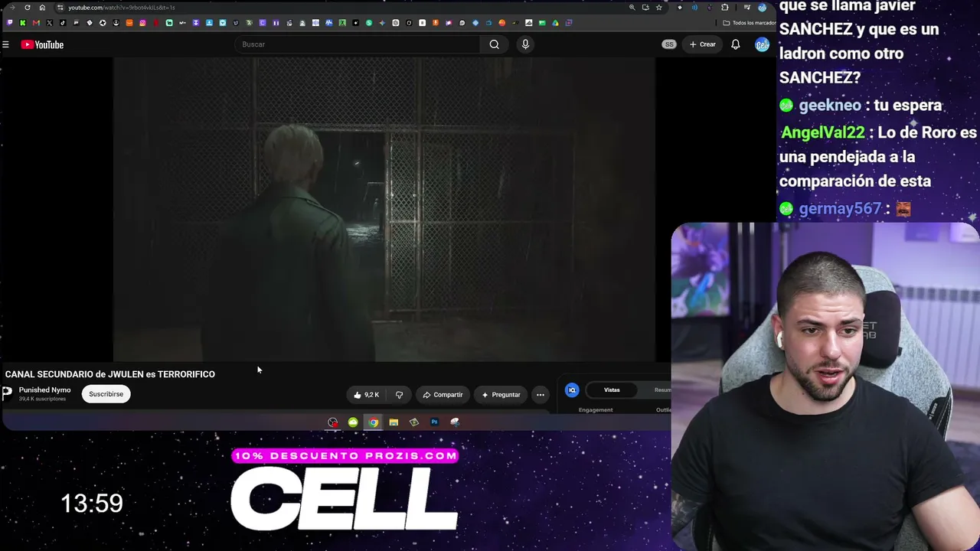
Task: Open the TikTok bookmark
Action: click(63, 23)
